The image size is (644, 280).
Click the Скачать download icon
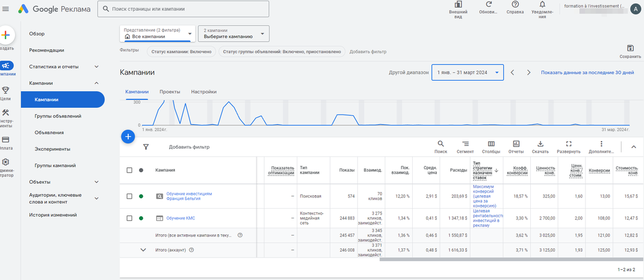(x=540, y=144)
